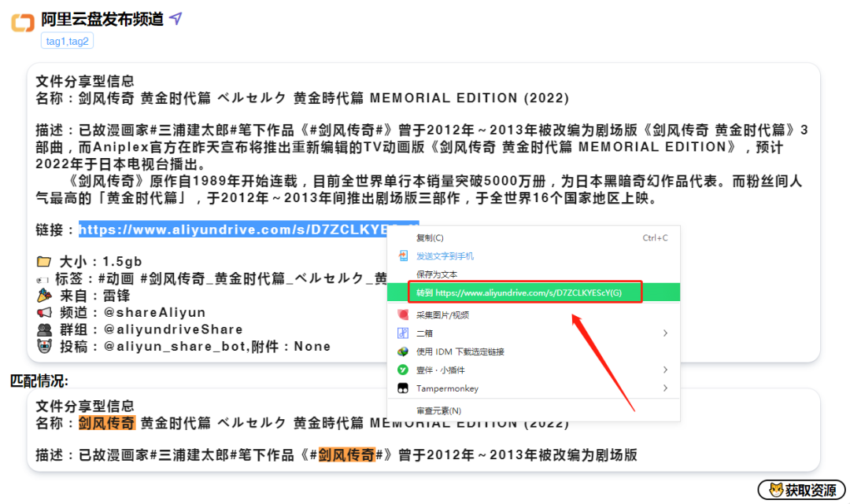Image resolution: width=850 pixels, height=504 pixels.
Task: Select 复制(C) in the context menu
Action: coord(430,237)
